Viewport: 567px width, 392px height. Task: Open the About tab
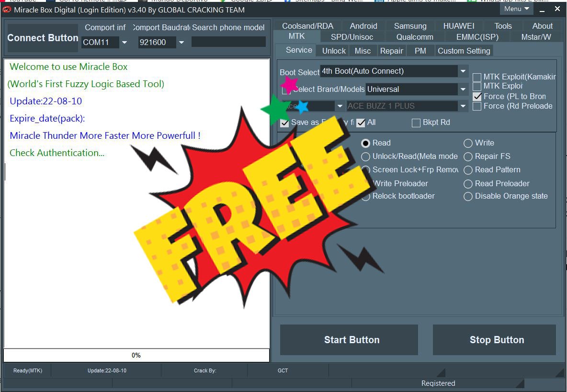(x=542, y=26)
